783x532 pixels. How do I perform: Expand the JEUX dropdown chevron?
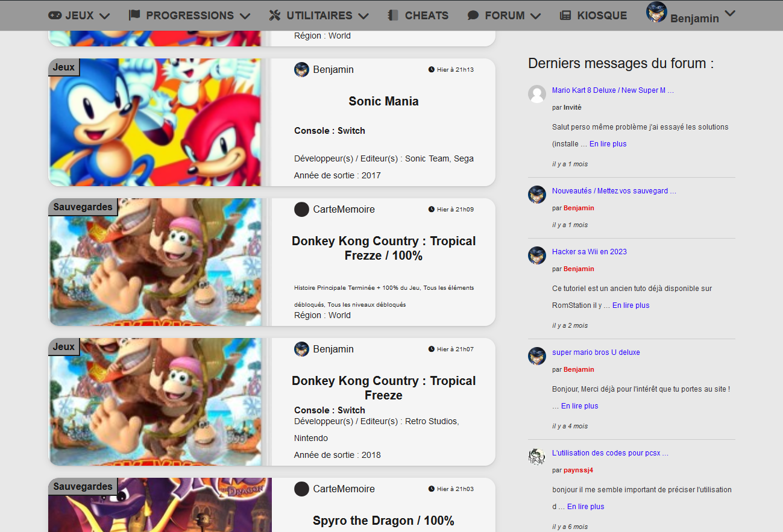pos(104,16)
